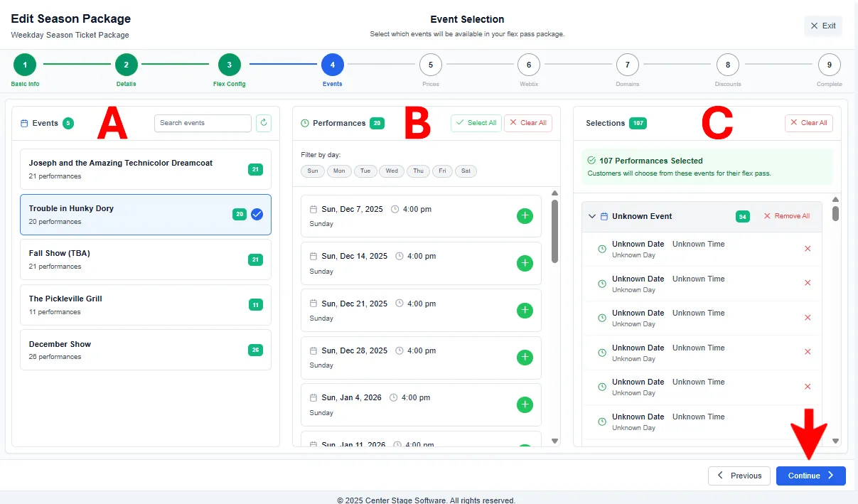858x504 pixels.
Task: Collapse the Unknown Event group
Action: pos(592,216)
